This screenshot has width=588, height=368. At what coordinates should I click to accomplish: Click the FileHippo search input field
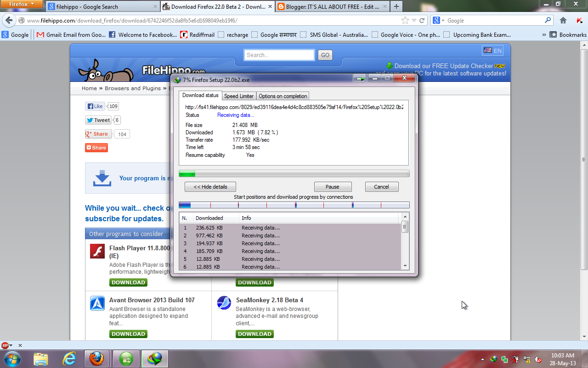click(x=279, y=55)
